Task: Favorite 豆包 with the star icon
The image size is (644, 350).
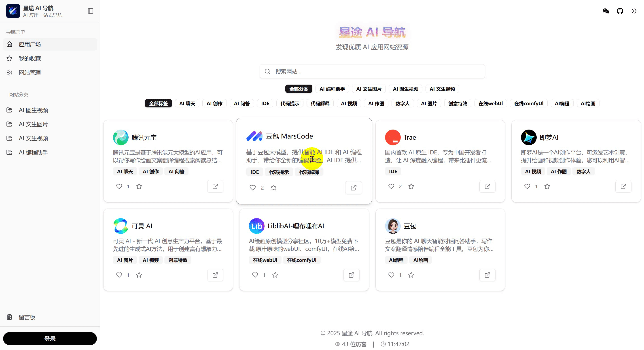Action: tap(411, 275)
